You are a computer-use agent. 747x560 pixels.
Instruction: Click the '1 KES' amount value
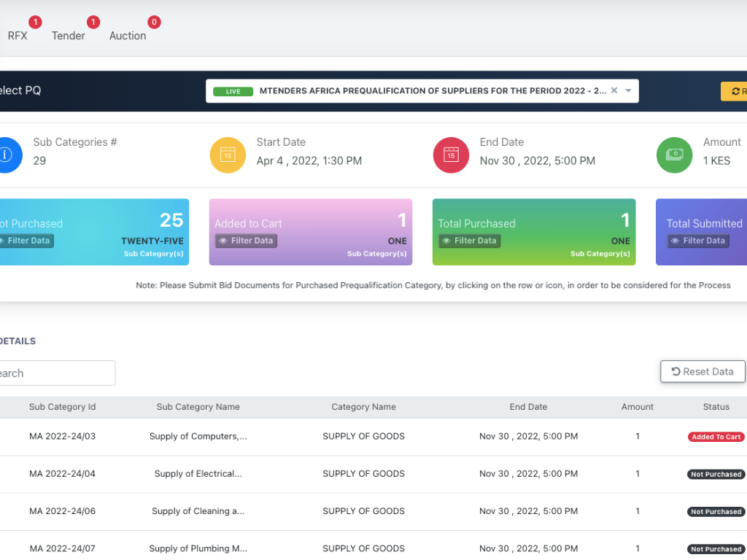click(x=716, y=161)
